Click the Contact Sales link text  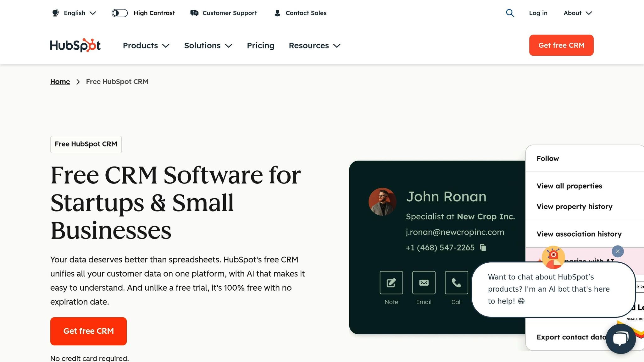tap(306, 13)
